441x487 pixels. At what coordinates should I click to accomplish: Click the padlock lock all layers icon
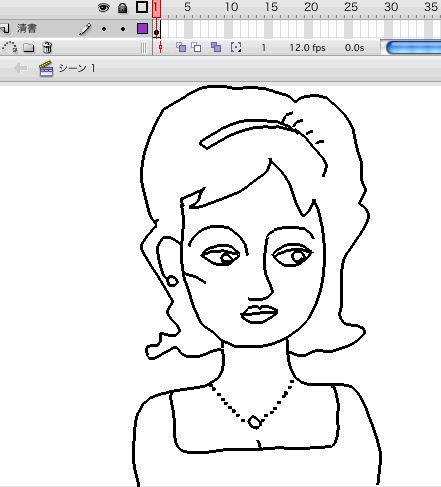click(123, 8)
